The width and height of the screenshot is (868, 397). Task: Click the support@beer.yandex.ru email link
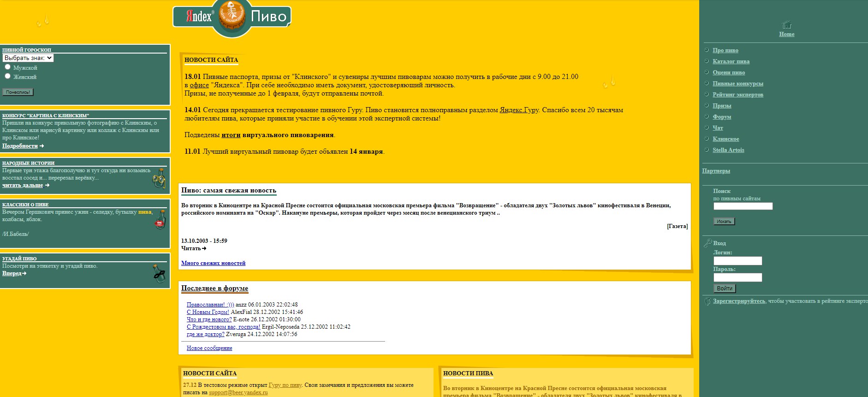tap(238, 392)
